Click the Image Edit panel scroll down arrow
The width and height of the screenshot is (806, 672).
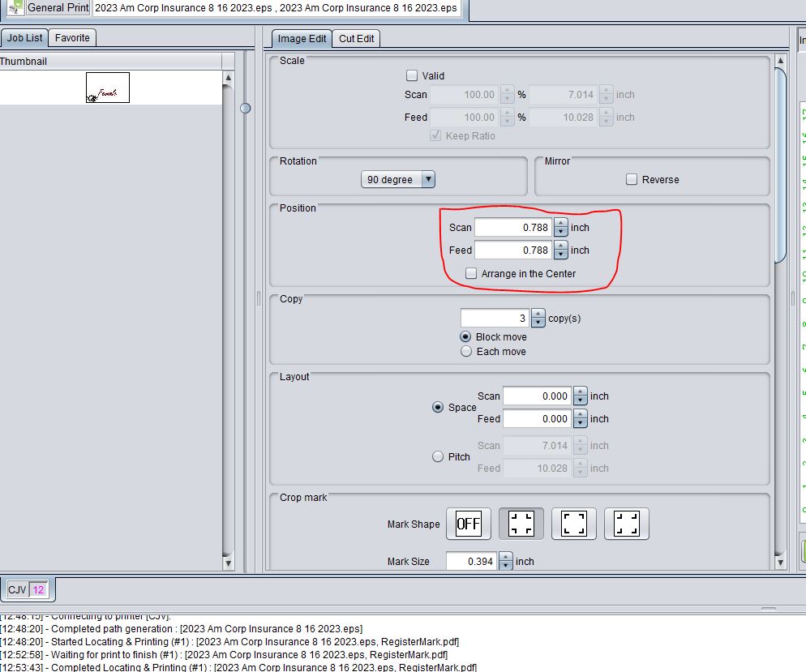(780, 563)
